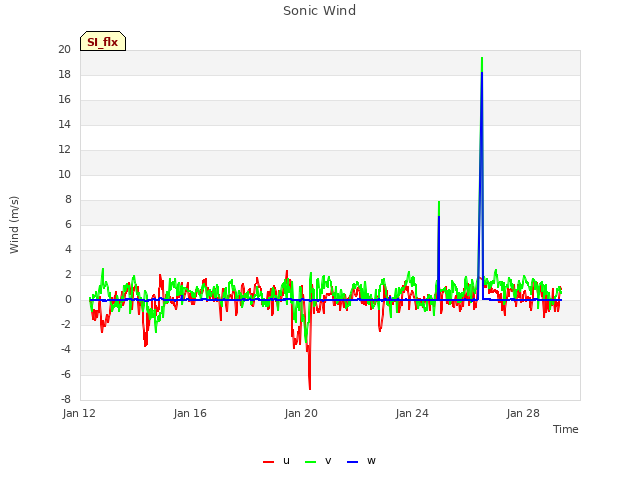Click the tallest spike peak near 19 m/s
The image size is (640, 480).
(x=482, y=58)
